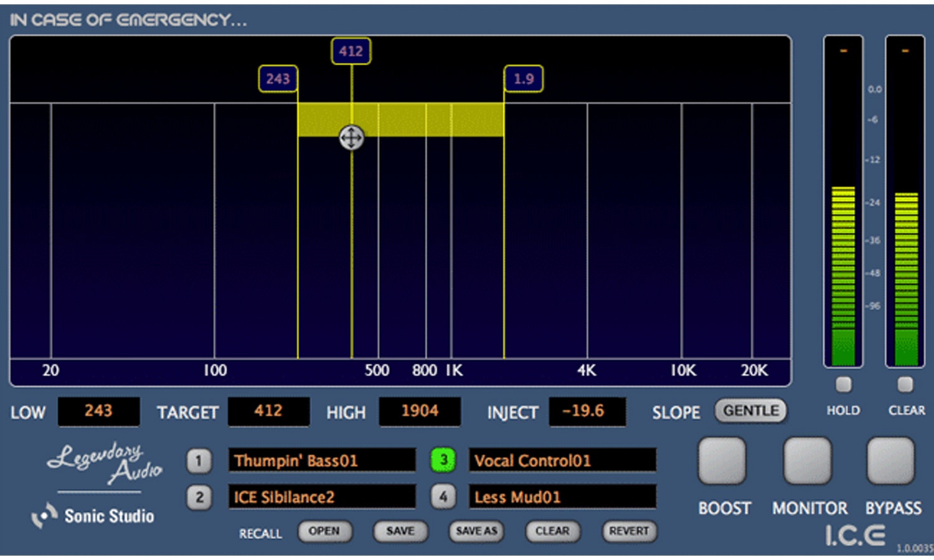Select preset slot 1 button

pos(199,461)
